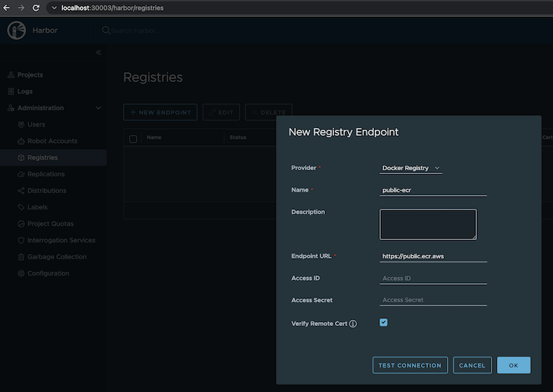Screen dimensions: 553x392
Task: Open the Provider dropdown
Action: click(x=411, y=168)
